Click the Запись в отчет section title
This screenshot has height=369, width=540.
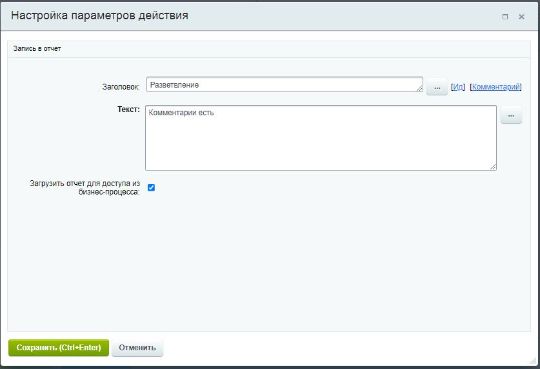[37, 49]
